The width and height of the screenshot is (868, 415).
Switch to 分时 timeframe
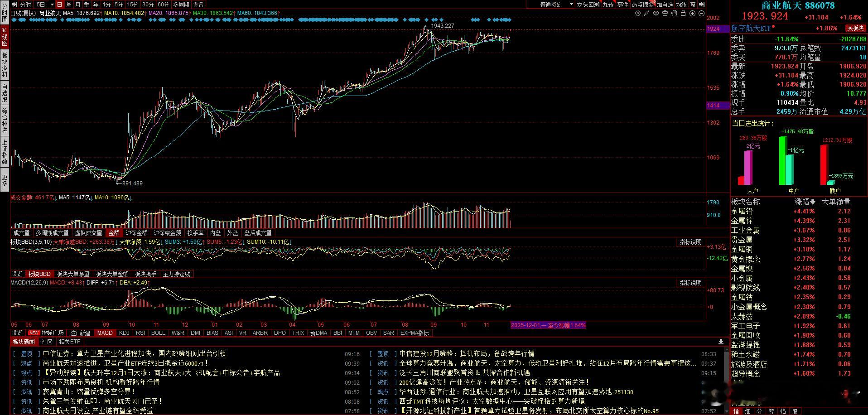tap(25, 5)
